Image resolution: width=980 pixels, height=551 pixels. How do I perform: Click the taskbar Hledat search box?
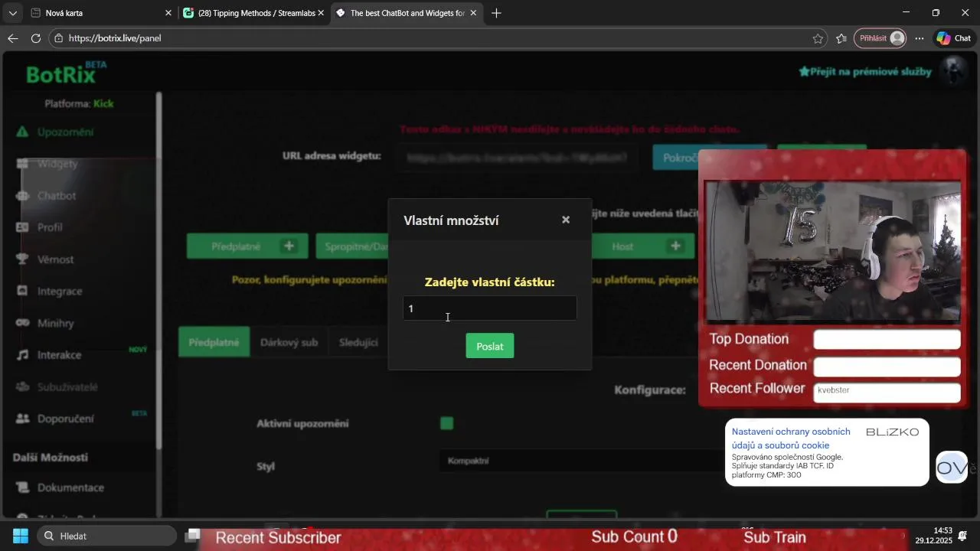tap(106, 536)
